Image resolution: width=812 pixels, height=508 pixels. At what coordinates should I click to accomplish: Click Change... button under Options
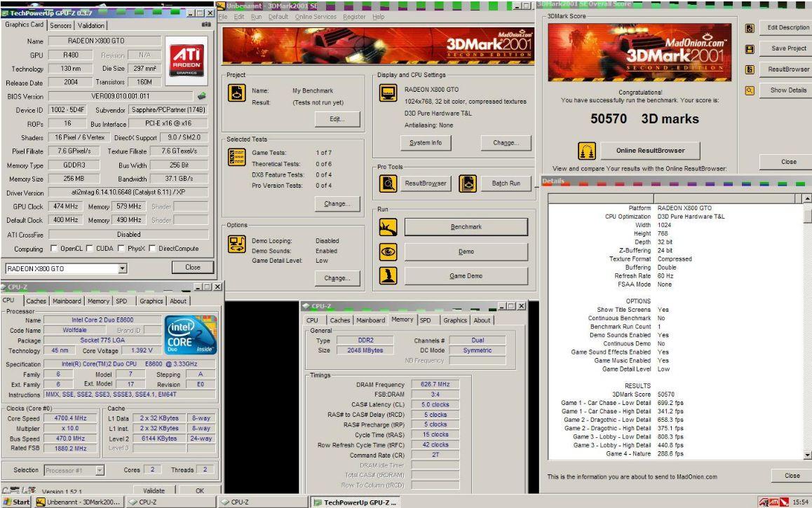pyautogui.click(x=337, y=278)
